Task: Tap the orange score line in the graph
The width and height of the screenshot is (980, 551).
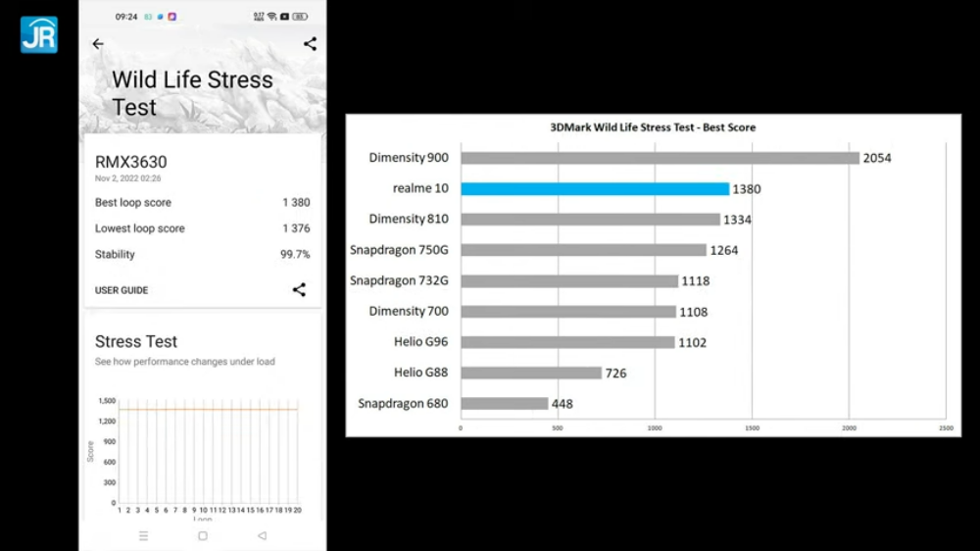Action: [208, 409]
